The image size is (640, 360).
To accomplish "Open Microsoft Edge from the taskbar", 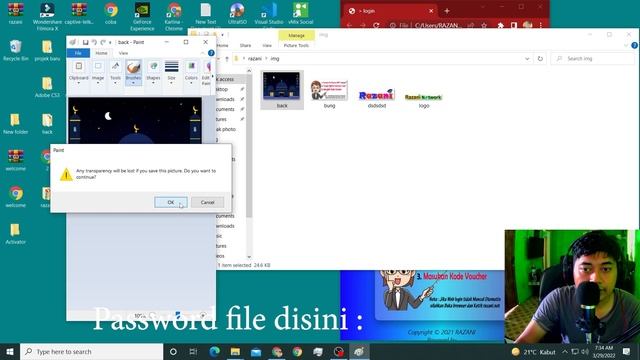I will click(214, 351).
